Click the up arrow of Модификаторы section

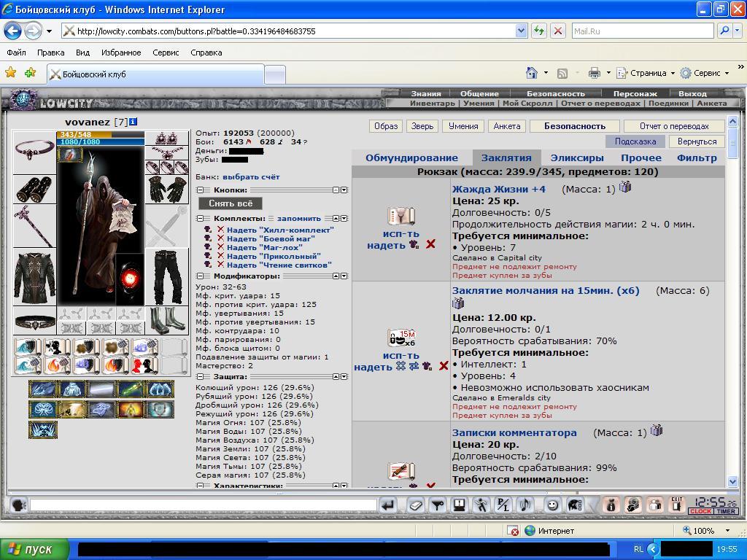pyautogui.click(x=336, y=276)
